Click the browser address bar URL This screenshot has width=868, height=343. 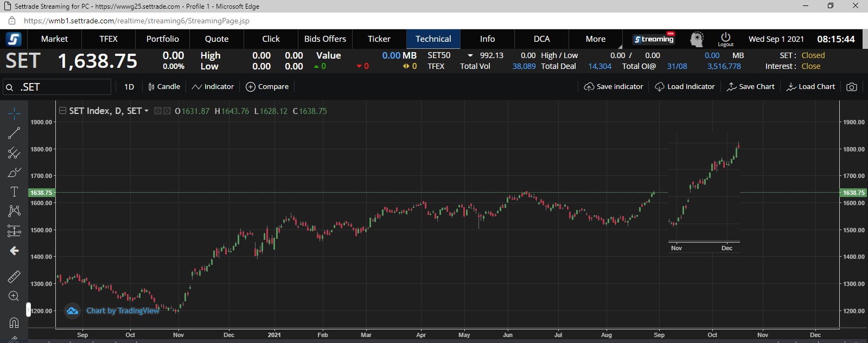137,21
